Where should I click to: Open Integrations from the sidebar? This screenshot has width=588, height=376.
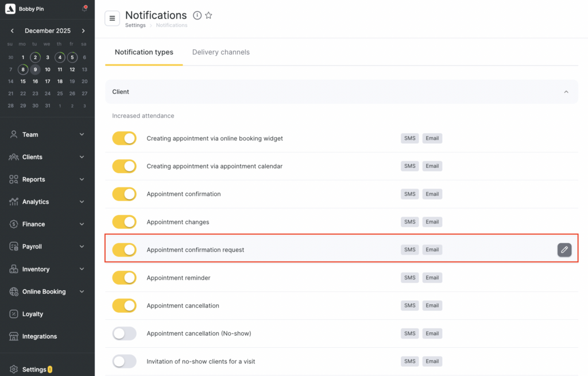coord(39,336)
